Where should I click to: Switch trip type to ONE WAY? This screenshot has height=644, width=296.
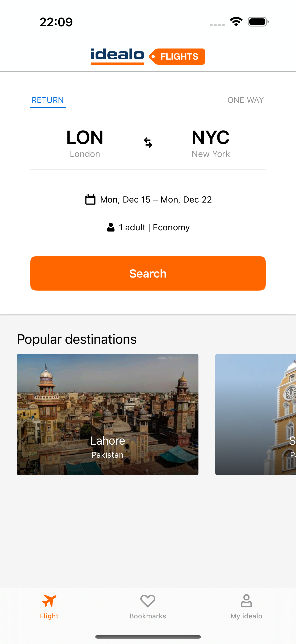tap(246, 100)
